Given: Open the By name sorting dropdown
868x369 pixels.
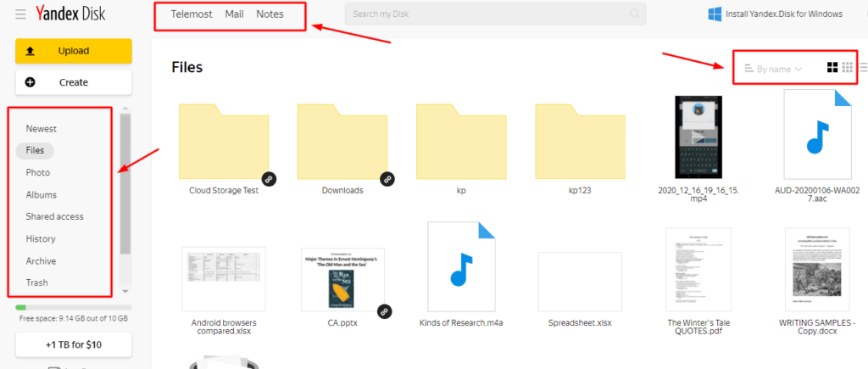Looking at the screenshot, I should [773, 69].
